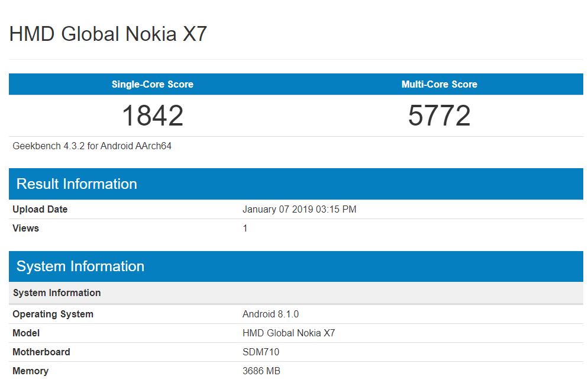The width and height of the screenshot is (588, 392).
Task: Select the "Single-Core Score" header label
Action: (153, 84)
